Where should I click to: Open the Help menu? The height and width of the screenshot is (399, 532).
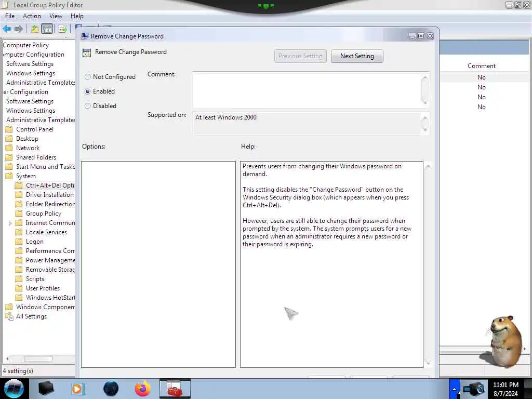coord(77,16)
